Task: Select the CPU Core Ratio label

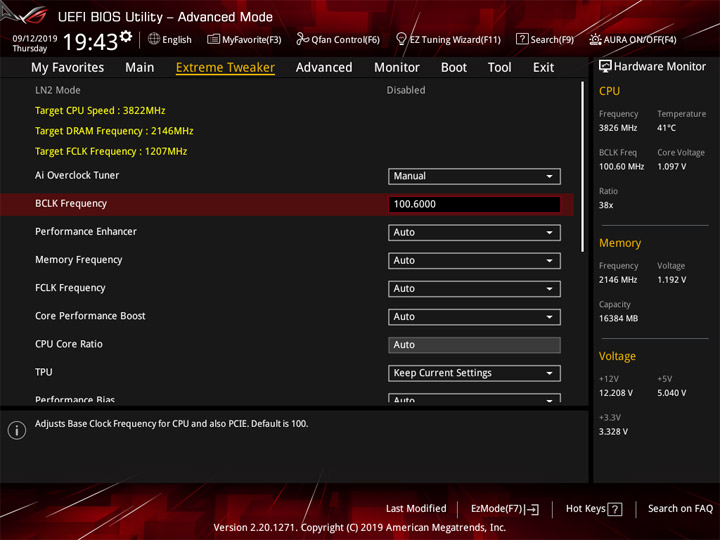Action: 68,344
